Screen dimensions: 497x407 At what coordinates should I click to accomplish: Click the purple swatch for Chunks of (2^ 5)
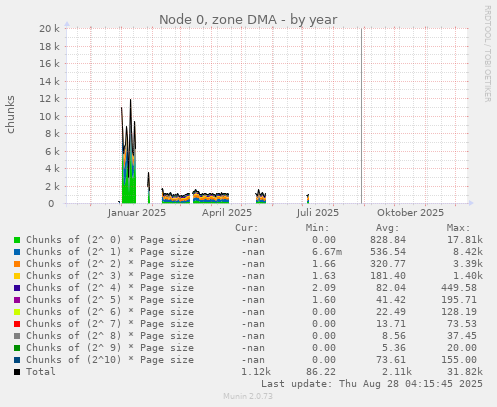[x=17, y=300]
